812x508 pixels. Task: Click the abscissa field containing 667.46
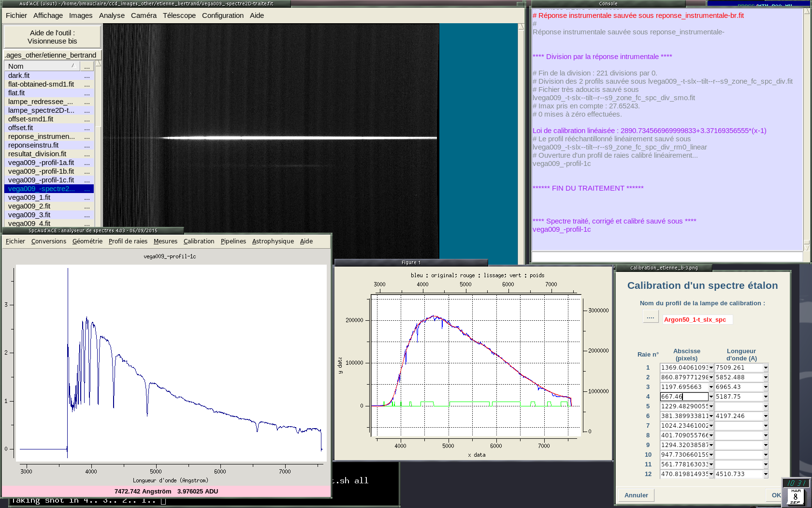tap(683, 397)
